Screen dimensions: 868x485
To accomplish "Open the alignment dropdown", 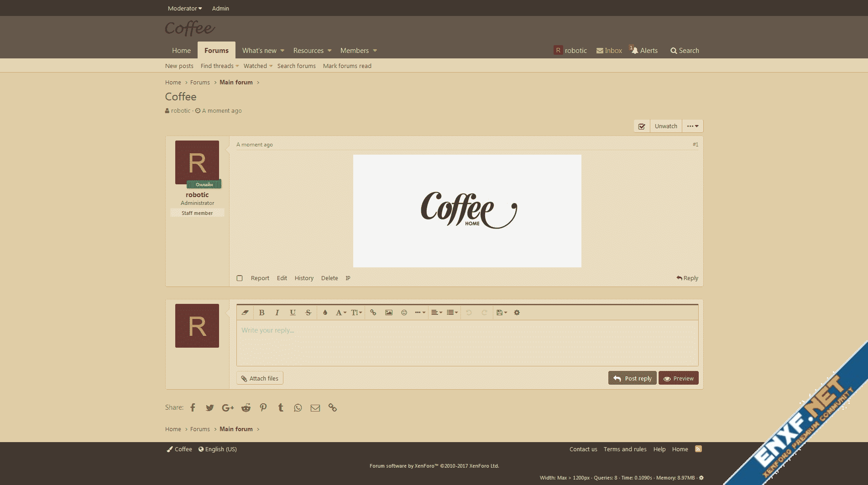I will (x=436, y=313).
